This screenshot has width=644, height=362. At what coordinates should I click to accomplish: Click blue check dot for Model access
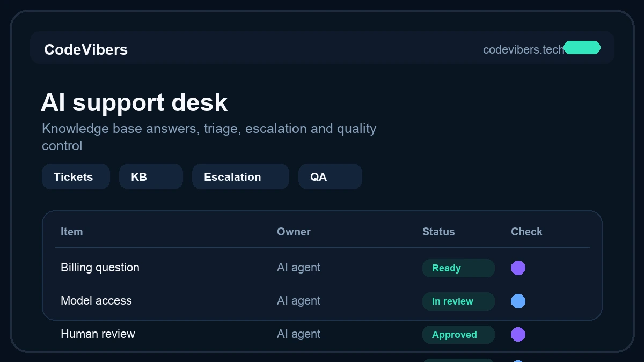coord(518,301)
